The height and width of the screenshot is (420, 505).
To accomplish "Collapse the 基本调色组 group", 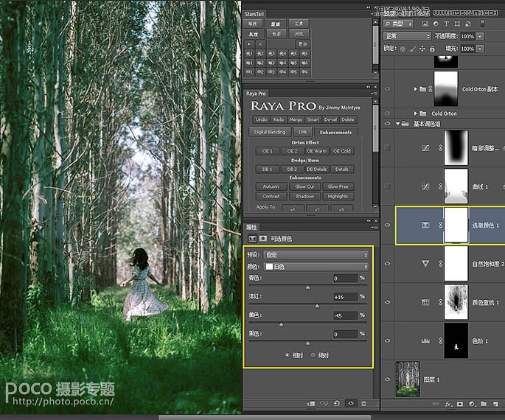I will (x=398, y=124).
